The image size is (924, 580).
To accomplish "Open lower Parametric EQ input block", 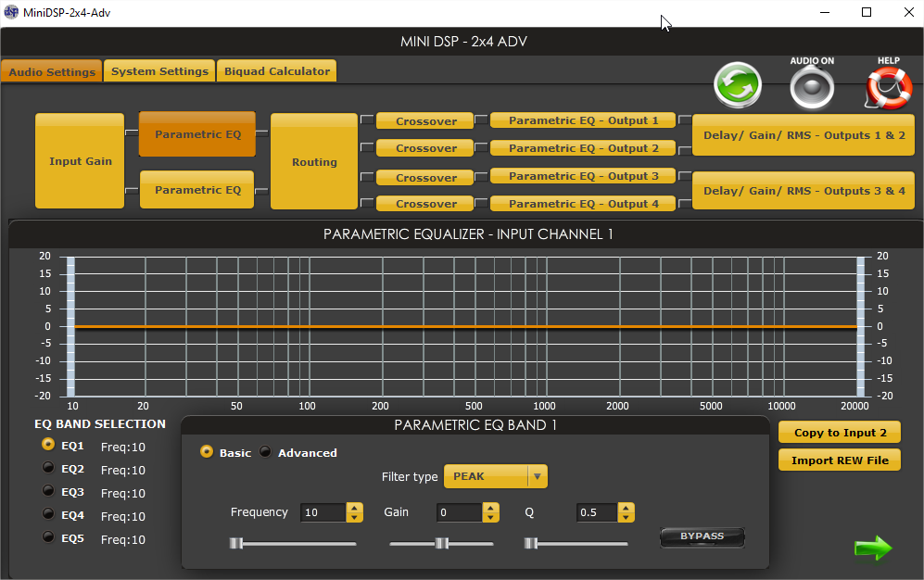I will (x=197, y=190).
